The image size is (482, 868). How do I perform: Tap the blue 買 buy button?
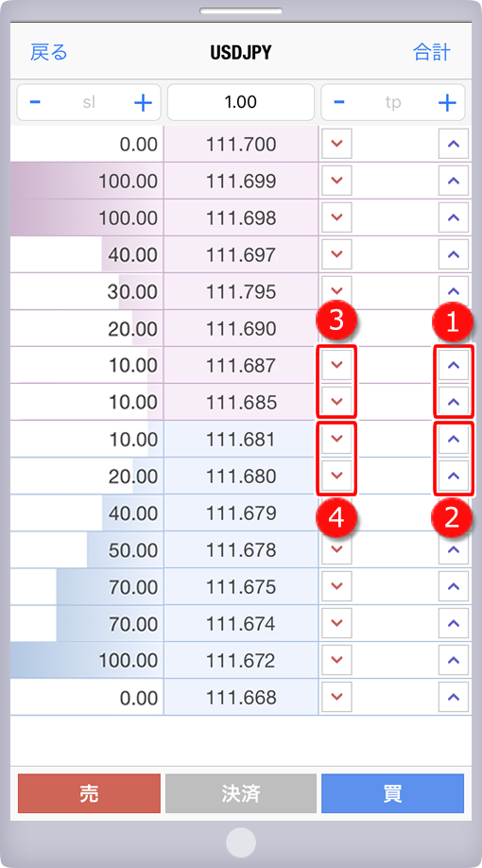coord(392,793)
